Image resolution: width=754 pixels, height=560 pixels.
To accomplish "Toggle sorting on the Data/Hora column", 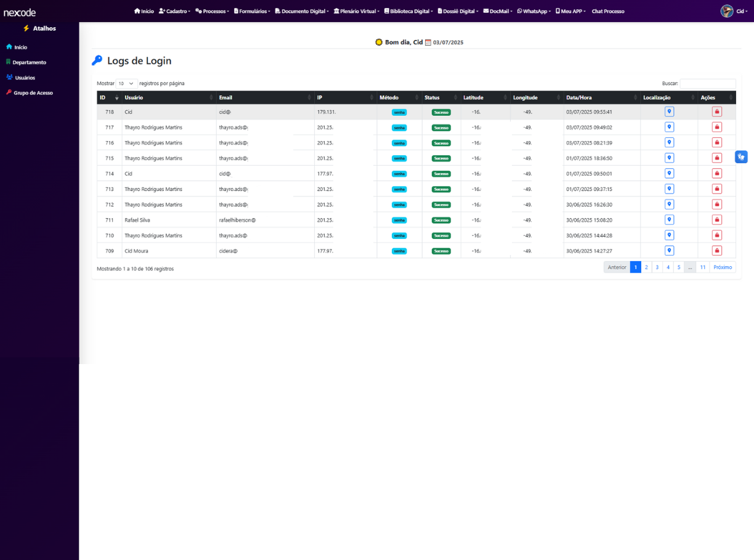I will pos(636,97).
